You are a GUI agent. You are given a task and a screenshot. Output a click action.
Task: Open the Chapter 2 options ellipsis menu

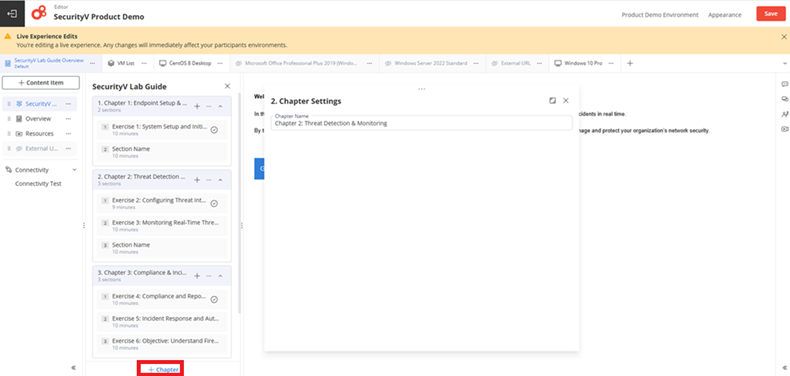point(209,180)
